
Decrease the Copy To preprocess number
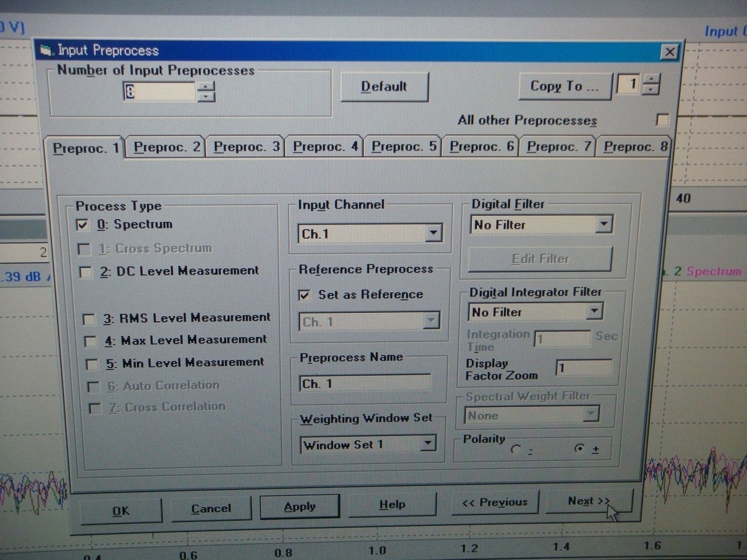click(650, 90)
